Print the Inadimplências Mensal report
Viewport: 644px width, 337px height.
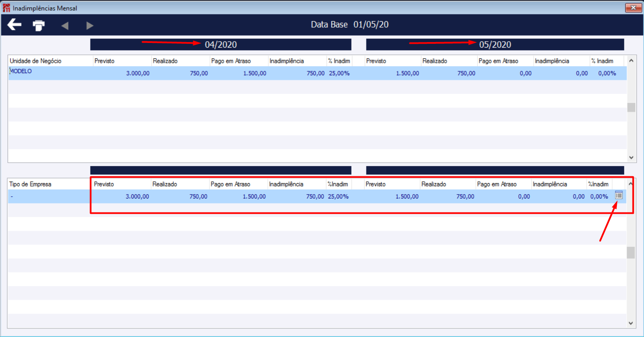pos(39,25)
